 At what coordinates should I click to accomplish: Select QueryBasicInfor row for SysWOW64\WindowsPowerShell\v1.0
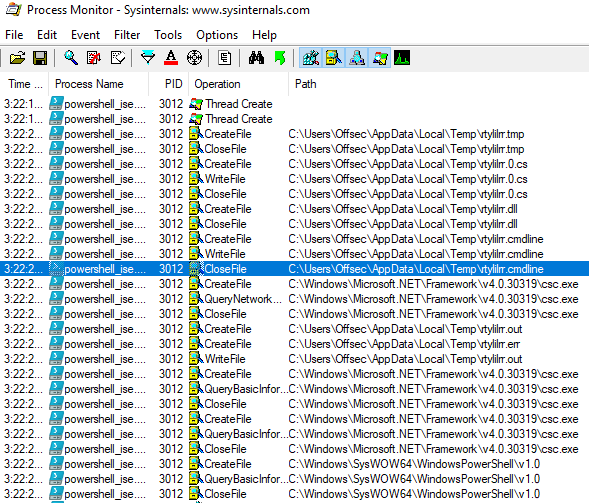click(x=294, y=479)
